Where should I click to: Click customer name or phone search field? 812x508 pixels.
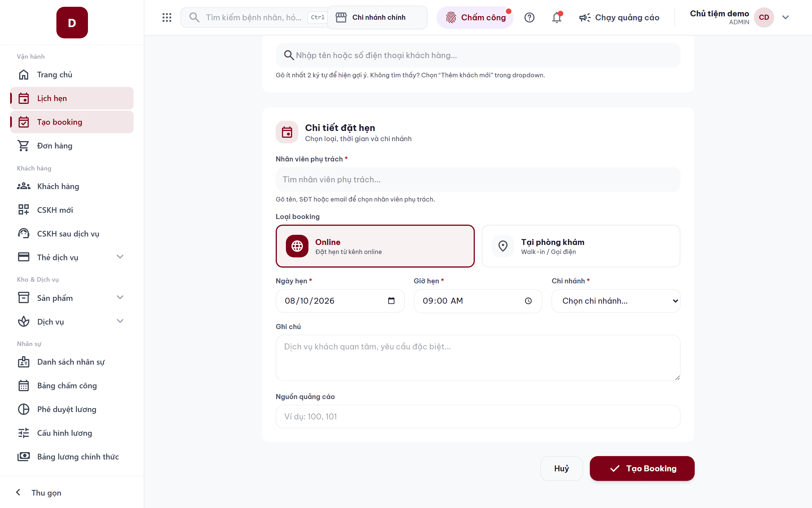[478, 55]
